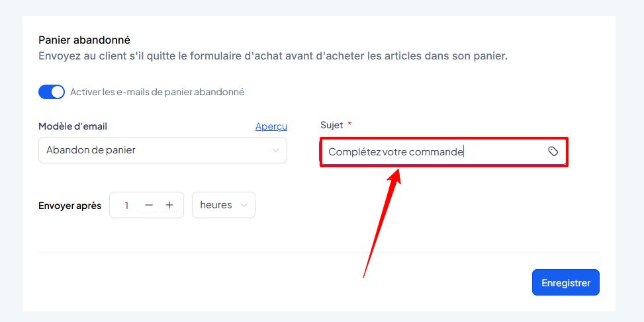Click the chevron arrow of the email template dropdown

click(x=276, y=150)
